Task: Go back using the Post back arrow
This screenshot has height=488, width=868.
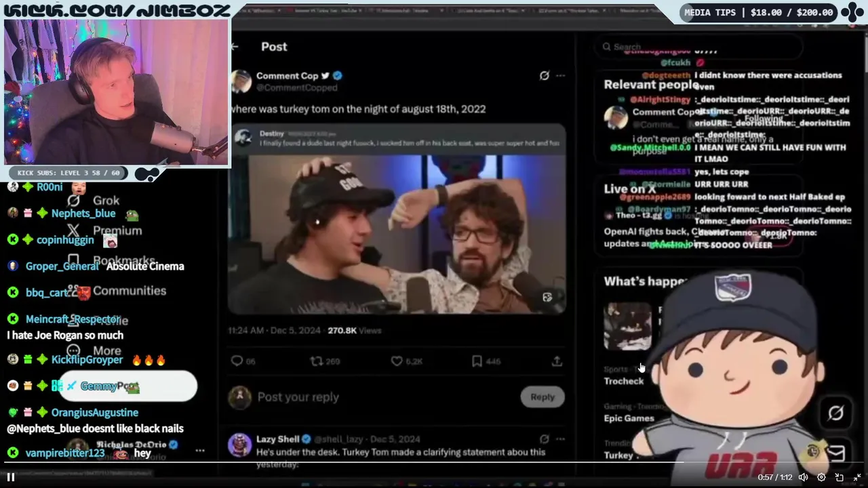Action: coord(235,47)
